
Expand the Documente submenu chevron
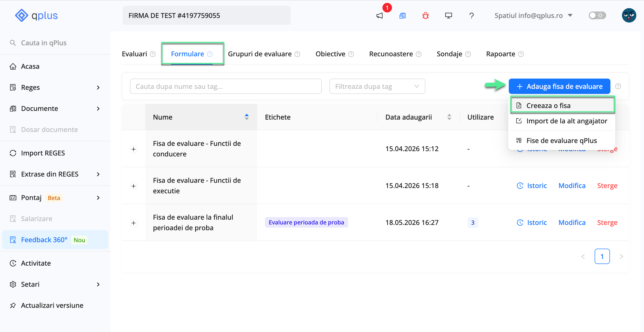(98, 109)
